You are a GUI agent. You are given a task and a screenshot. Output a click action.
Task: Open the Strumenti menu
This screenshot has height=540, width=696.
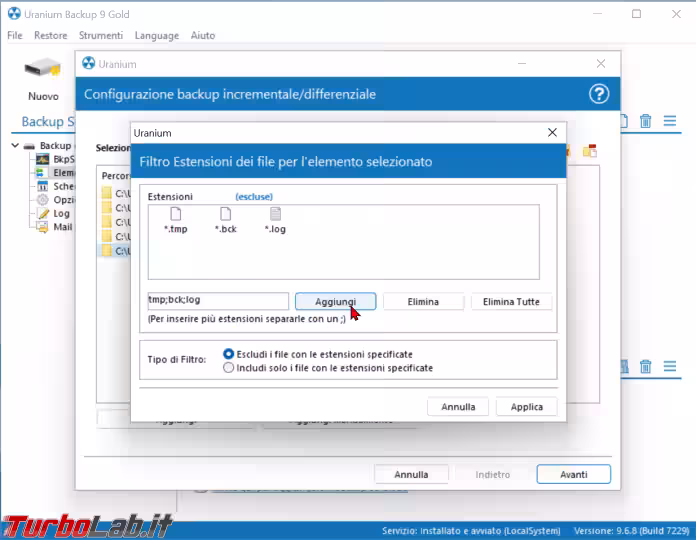tap(101, 35)
